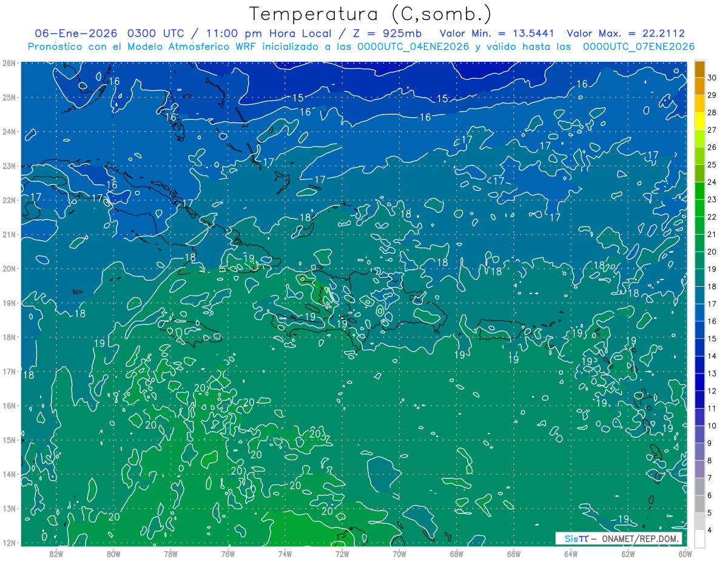728x562 pixels.
Task: Pick the orange swatch between 29 and 30
Action: pos(700,87)
